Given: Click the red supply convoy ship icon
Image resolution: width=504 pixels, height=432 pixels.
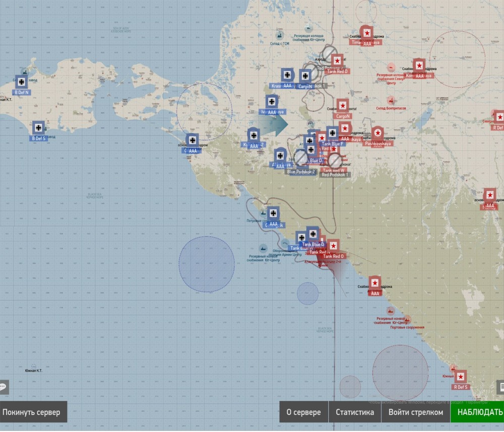Looking at the screenshot, I should click(390, 311).
